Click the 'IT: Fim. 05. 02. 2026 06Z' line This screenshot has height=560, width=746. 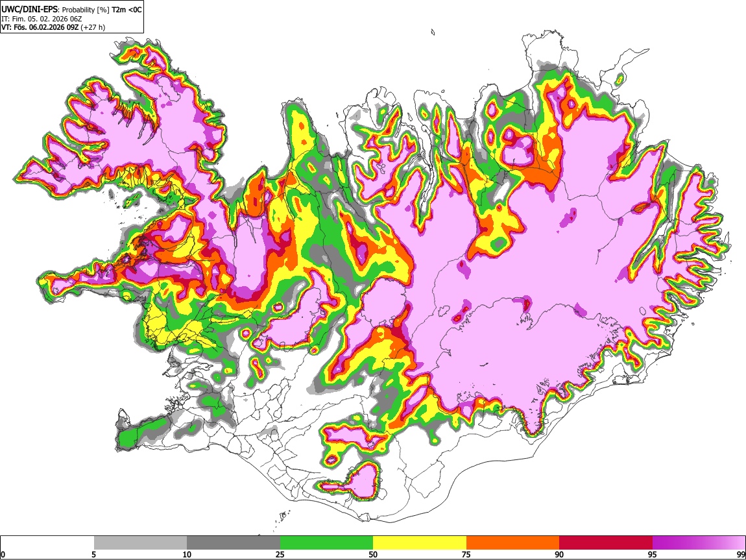42,19
